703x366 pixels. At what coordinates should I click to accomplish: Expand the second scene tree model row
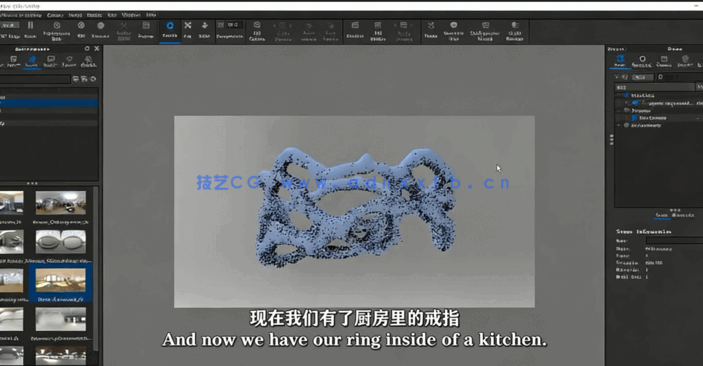click(627, 103)
